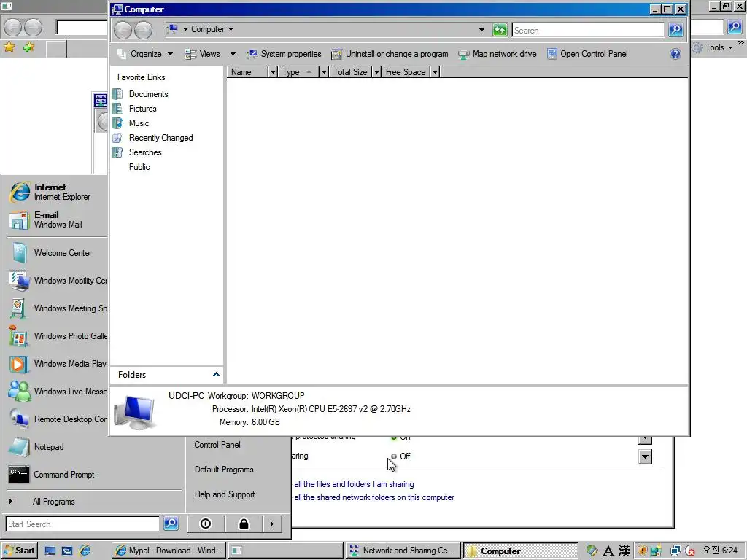Launch Internet Explorer from Start menu
Image resolution: width=747 pixels, height=560 pixels.
point(57,192)
